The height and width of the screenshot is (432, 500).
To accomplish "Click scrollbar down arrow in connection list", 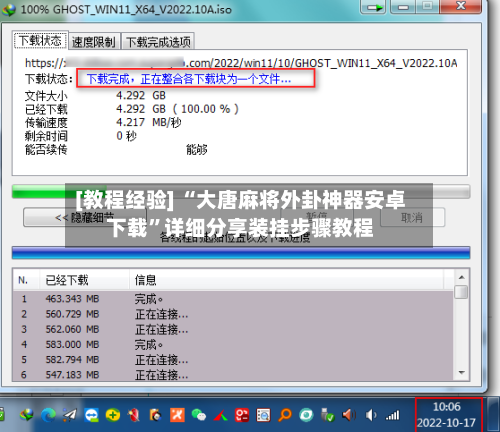I will pos(462,373).
